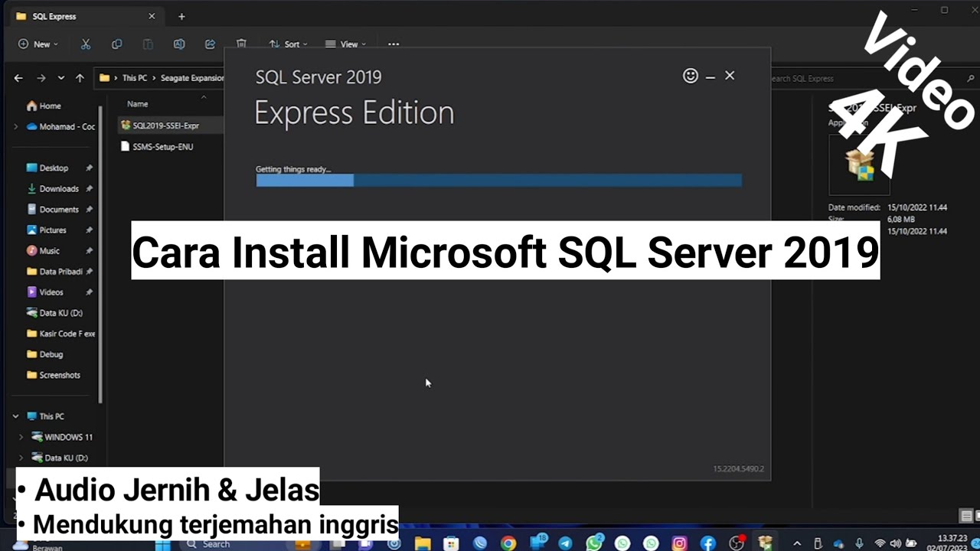Open the See more ellipsis menu

pyautogui.click(x=394, y=44)
